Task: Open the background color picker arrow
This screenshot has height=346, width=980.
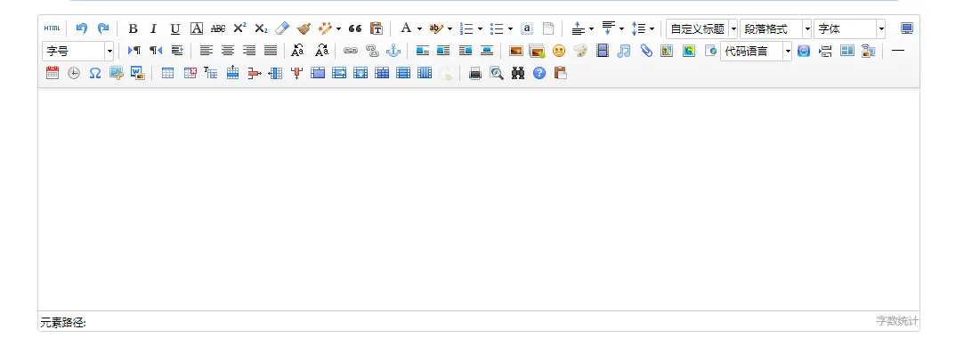Action: pos(450,28)
